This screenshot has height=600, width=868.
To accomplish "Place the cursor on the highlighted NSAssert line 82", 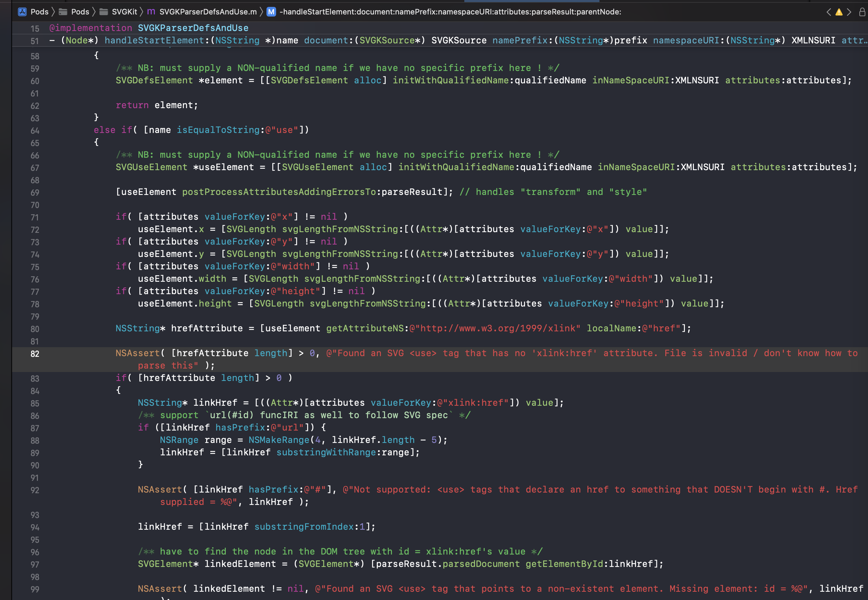I will click(x=263, y=353).
